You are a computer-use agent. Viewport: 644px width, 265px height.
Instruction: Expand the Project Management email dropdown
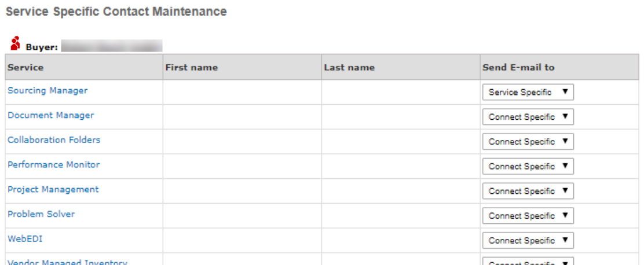click(528, 191)
